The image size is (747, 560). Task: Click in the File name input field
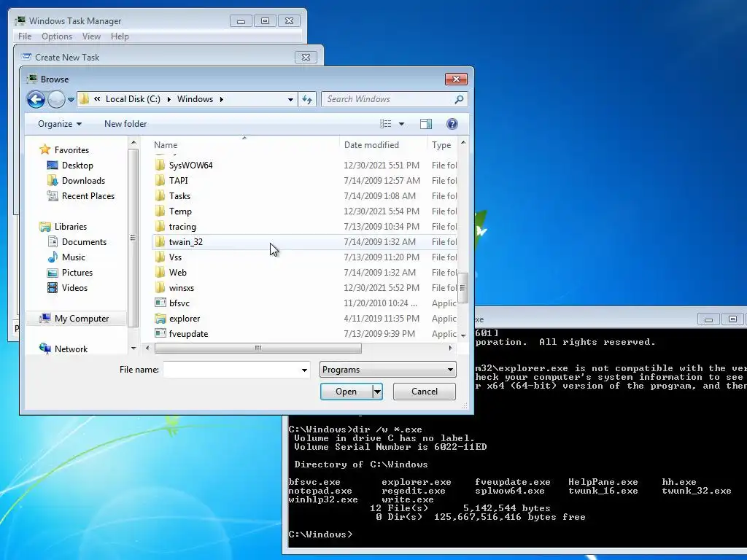click(x=231, y=370)
